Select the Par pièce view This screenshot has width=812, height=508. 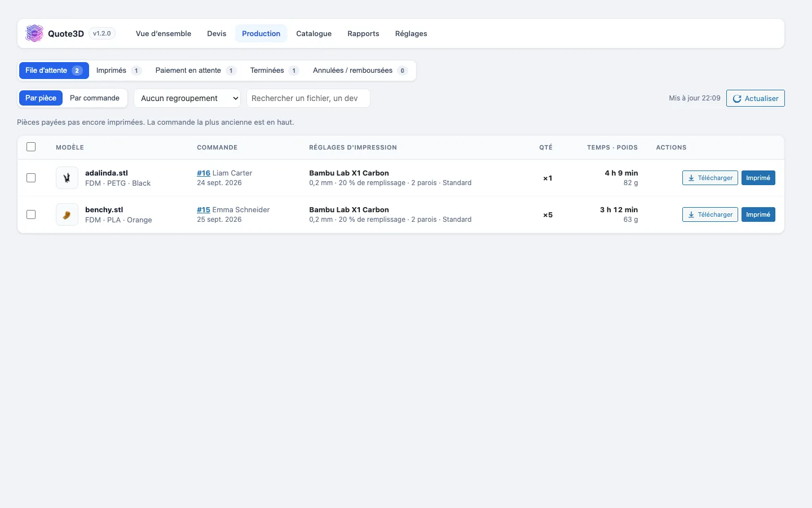41,98
